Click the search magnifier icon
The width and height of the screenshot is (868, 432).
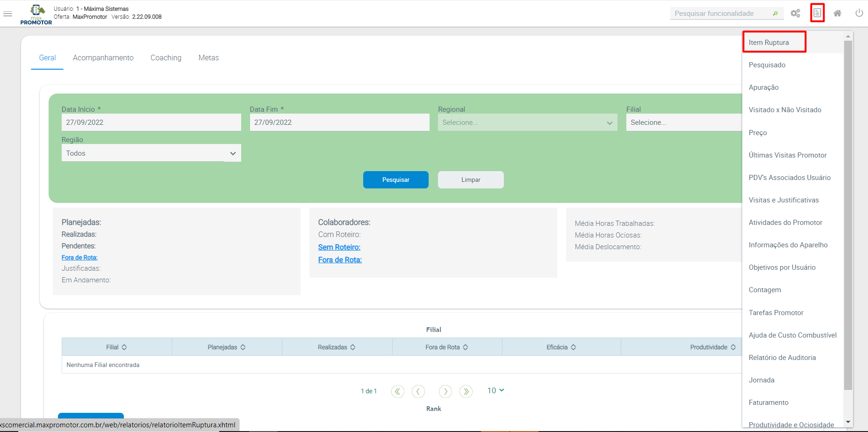[775, 14]
